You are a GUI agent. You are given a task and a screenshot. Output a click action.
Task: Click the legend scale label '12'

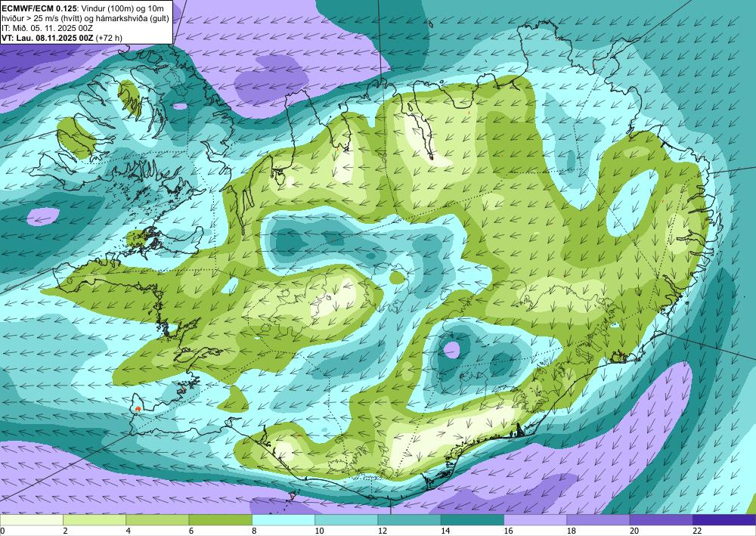tap(383, 531)
